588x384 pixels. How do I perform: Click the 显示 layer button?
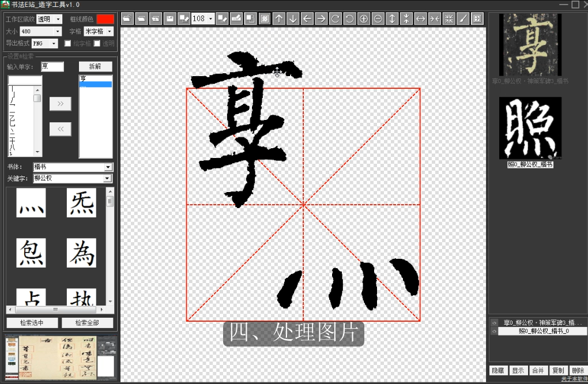[x=518, y=371]
